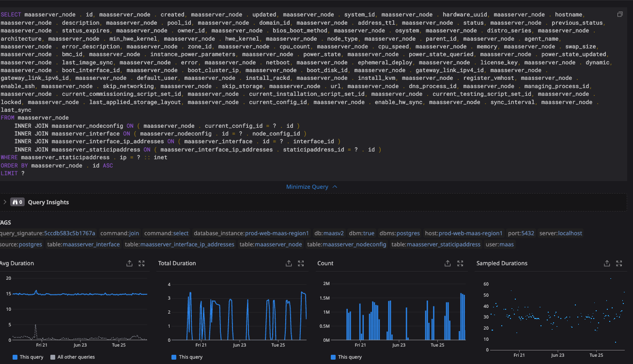This screenshot has height=364, width=633.
Task: Export the Total Duration chart
Action: tap(289, 263)
